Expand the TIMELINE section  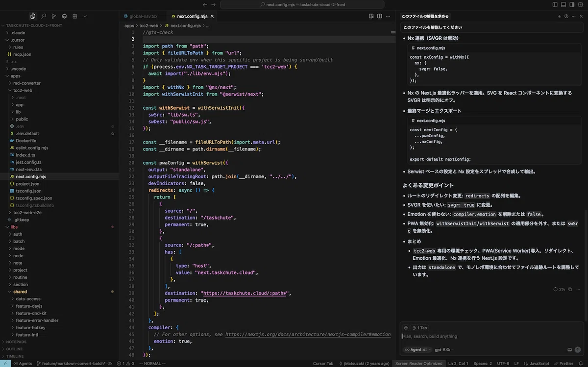(59, 356)
